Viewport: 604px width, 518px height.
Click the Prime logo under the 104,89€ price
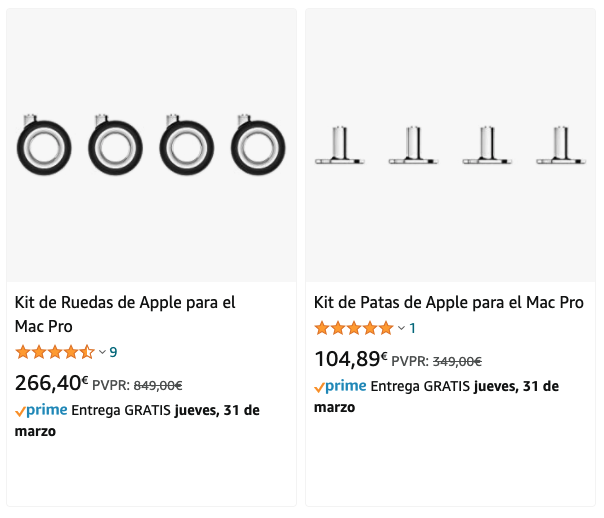340,386
